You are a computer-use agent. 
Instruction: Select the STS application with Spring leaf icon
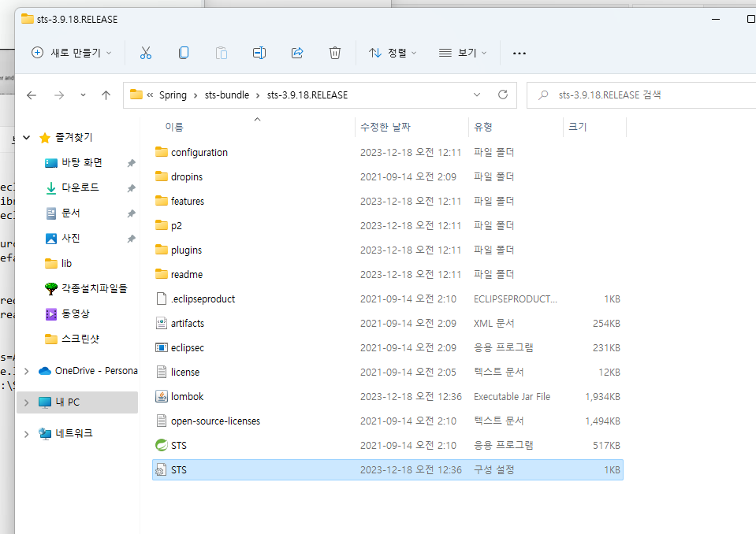click(x=388, y=446)
